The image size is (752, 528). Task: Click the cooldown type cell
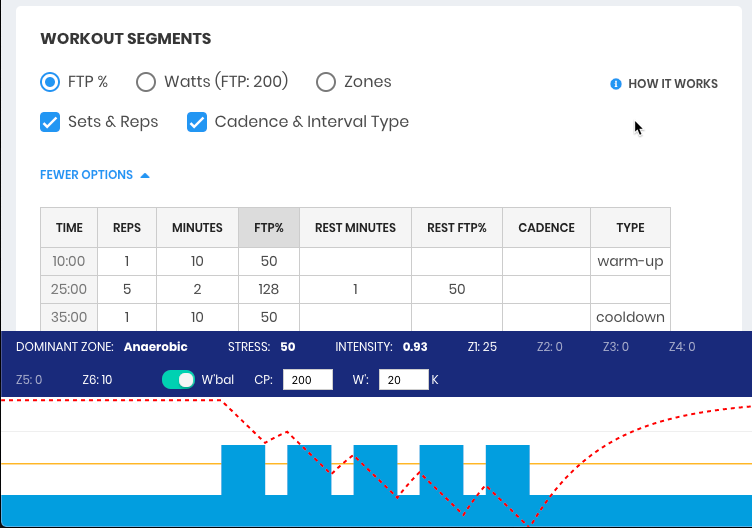pyautogui.click(x=631, y=317)
